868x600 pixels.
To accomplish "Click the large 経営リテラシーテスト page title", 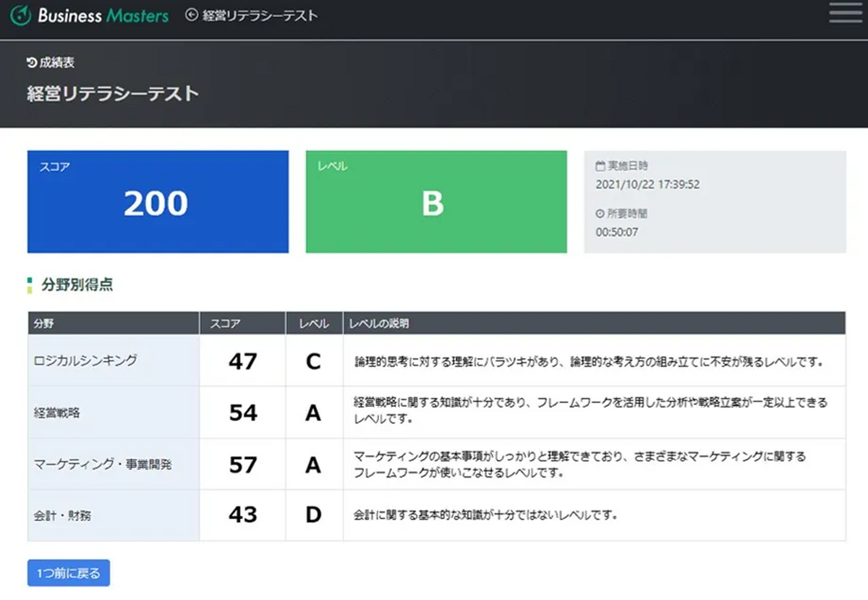I will click(x=113, y=93).
